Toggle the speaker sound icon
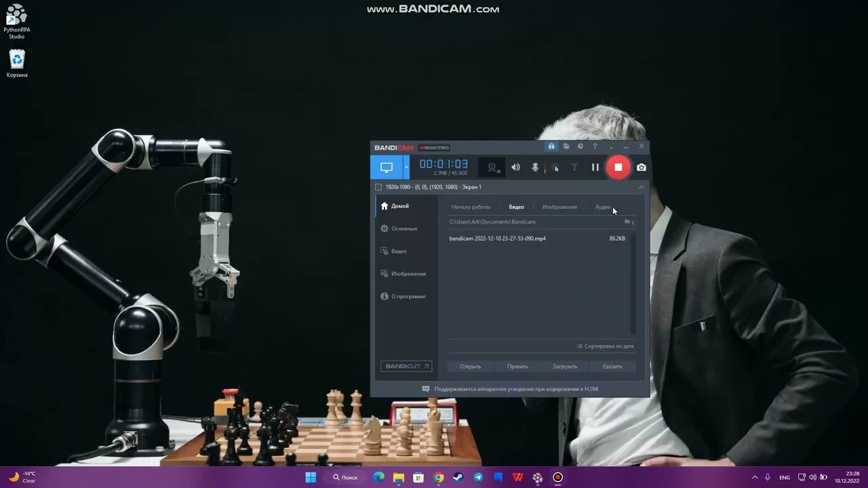 (x=515, y=167)
